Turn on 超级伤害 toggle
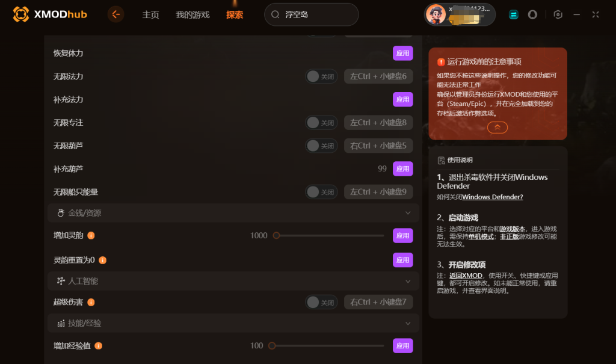Viewport: 616px width, 364px height. coord(321,302)
